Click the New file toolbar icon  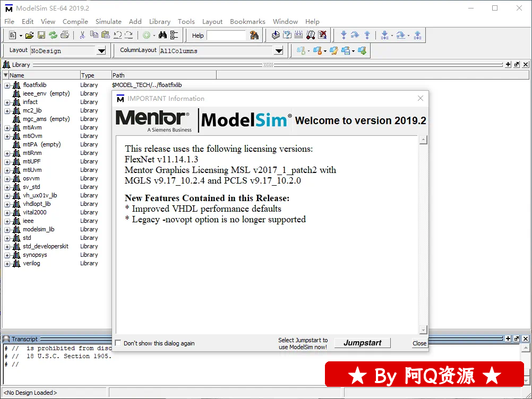(x=13, y=35)
